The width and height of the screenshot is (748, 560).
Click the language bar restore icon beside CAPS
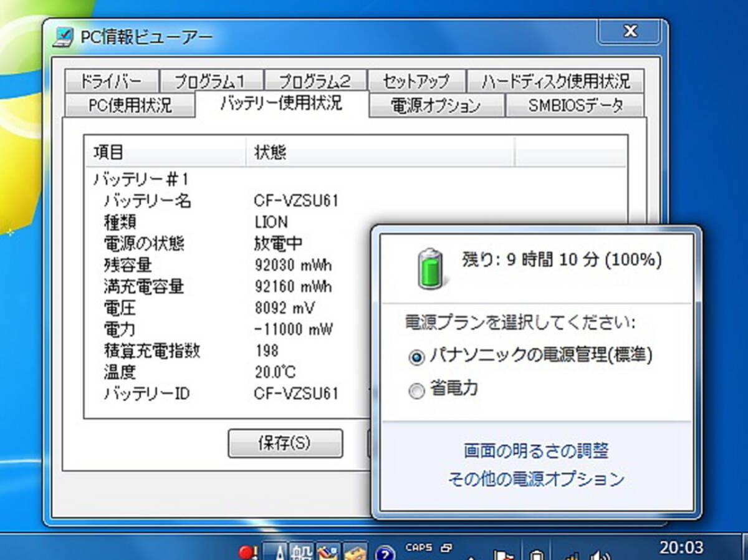coord(446,548)
